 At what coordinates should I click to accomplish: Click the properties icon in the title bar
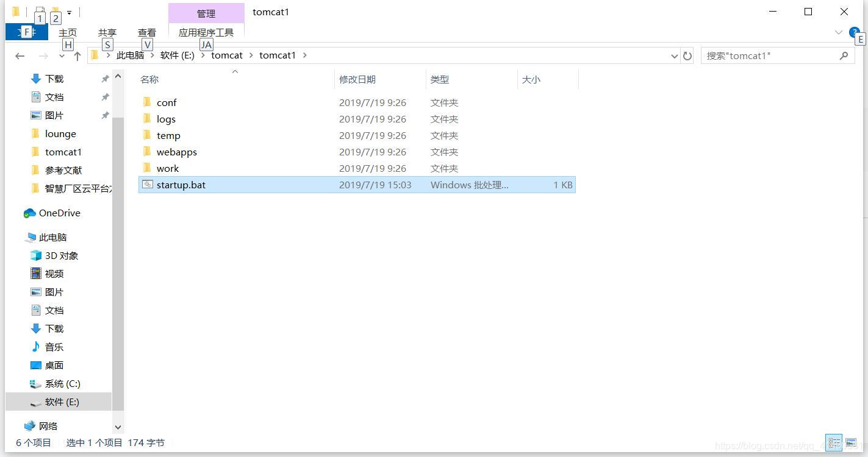(x=40, y=11)
